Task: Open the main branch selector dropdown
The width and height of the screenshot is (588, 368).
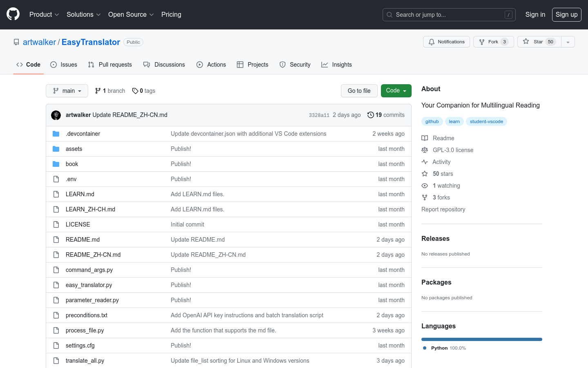Action: coord(67,91)
